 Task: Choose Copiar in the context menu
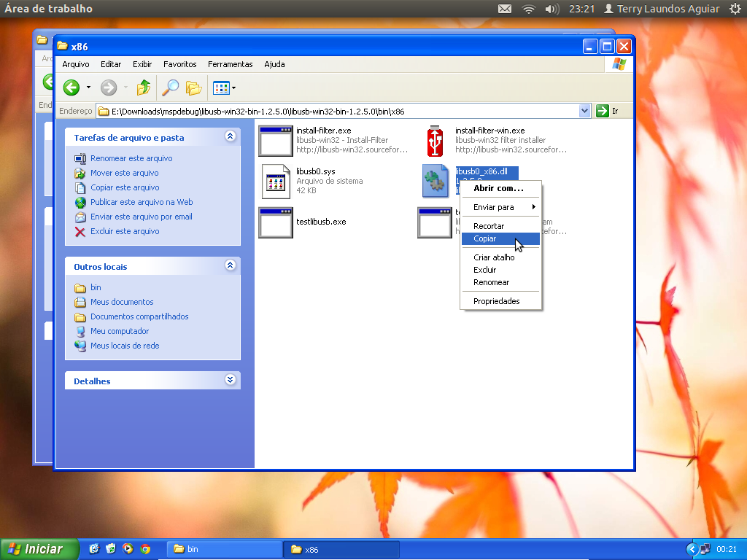[500, 238]
